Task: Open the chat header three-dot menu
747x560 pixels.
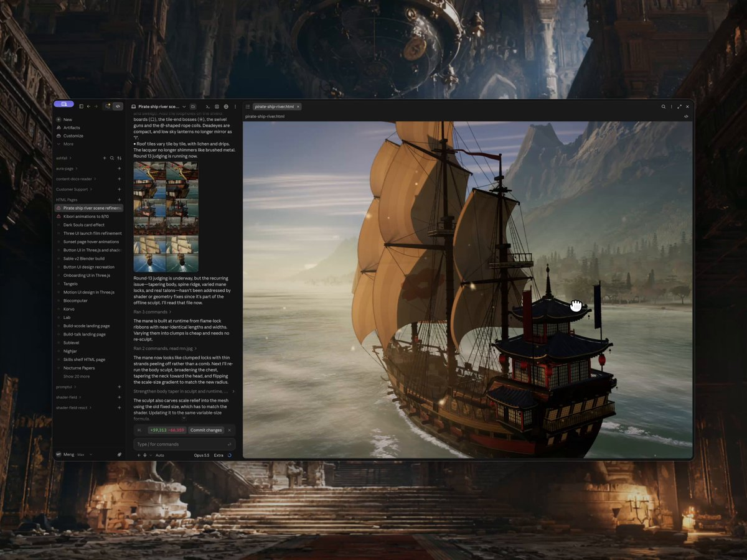Action: coord(235,106)
